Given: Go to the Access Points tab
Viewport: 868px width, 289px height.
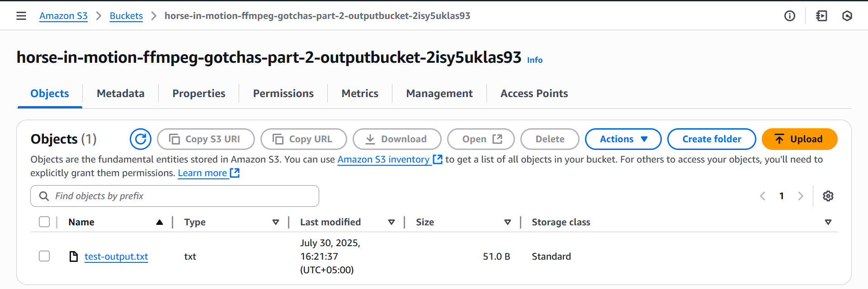Looking at the screenshot, I should 534,93.
